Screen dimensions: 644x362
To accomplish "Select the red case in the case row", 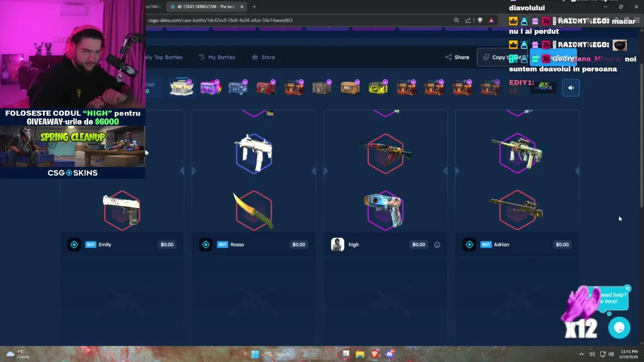I will tap(266, 87).
